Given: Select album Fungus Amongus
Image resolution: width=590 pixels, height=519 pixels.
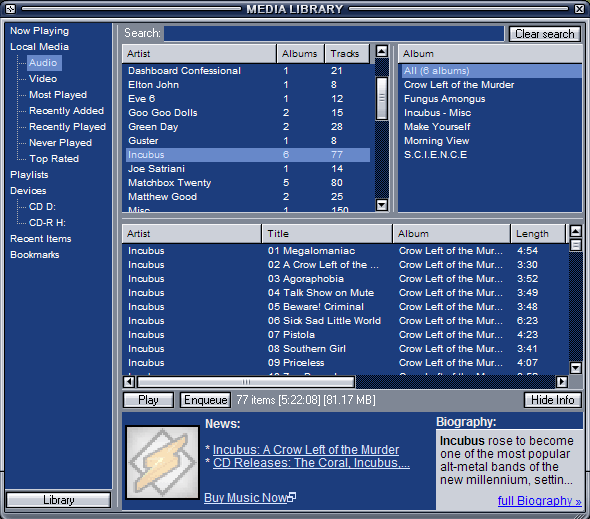Looking at the screenshot, I should click(x=491, y=99).
